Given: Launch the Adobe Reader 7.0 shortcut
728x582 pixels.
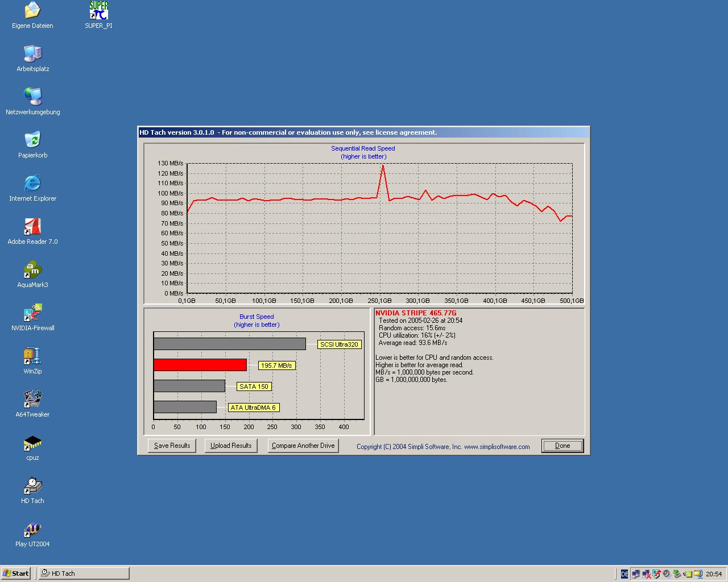Looking at the screenshot, I should pyautogui.click(x=32, y=231).
